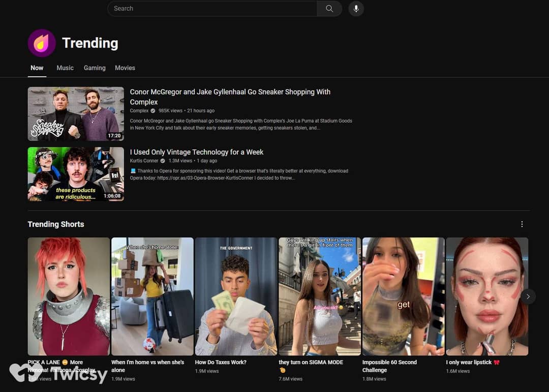The height and width of the screenshot is (392, 549).
Task: Click 'How Do Taxes Work?' title
Action: [221, 362]
